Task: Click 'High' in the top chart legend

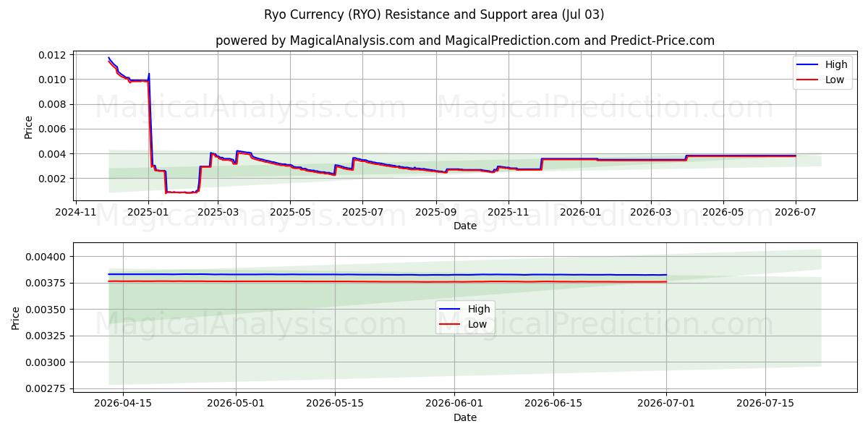Action: 836,64
